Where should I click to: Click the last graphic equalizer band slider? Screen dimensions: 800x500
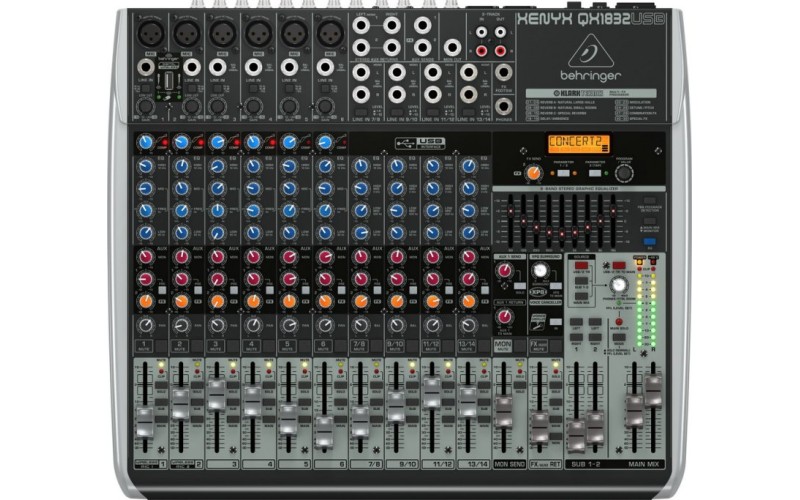tap(613, 211)
